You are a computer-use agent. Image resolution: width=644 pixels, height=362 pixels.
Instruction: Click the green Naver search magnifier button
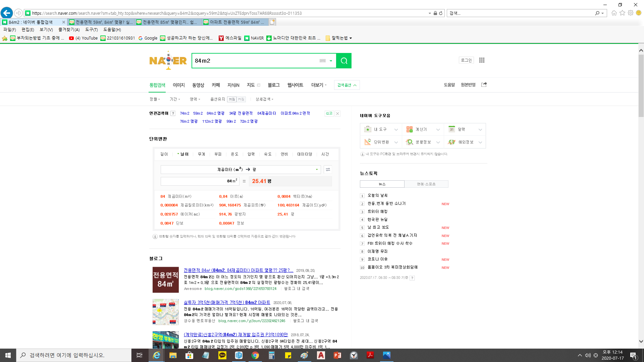point(343,61)
